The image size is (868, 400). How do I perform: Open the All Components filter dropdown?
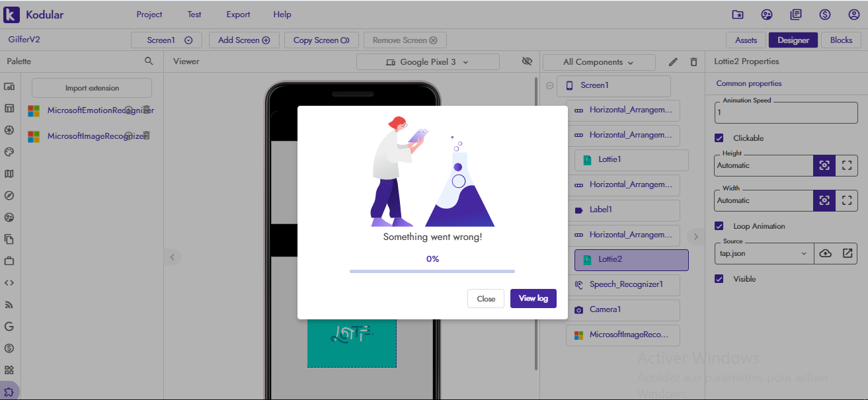(599, 62)
